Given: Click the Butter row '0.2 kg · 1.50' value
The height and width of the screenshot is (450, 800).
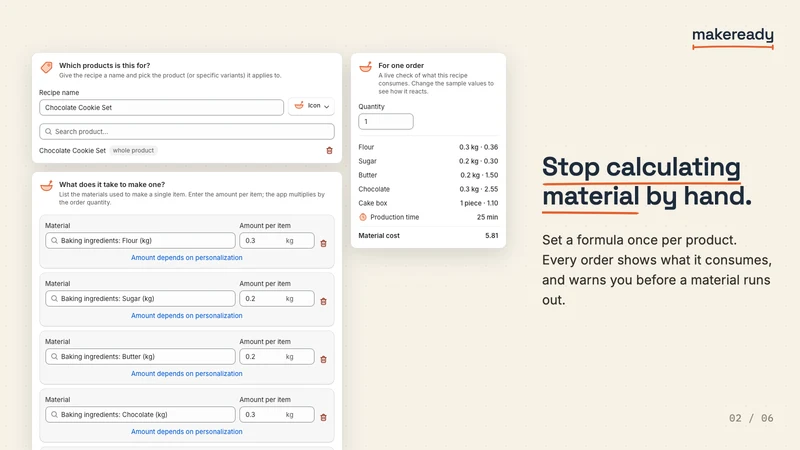Looking at the screenshot, I should 479,175.
